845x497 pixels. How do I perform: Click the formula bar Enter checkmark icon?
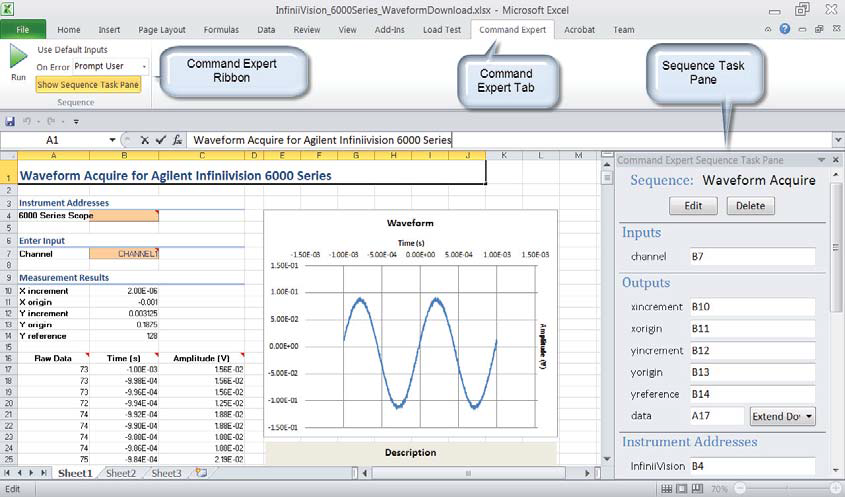coord(160,141)
